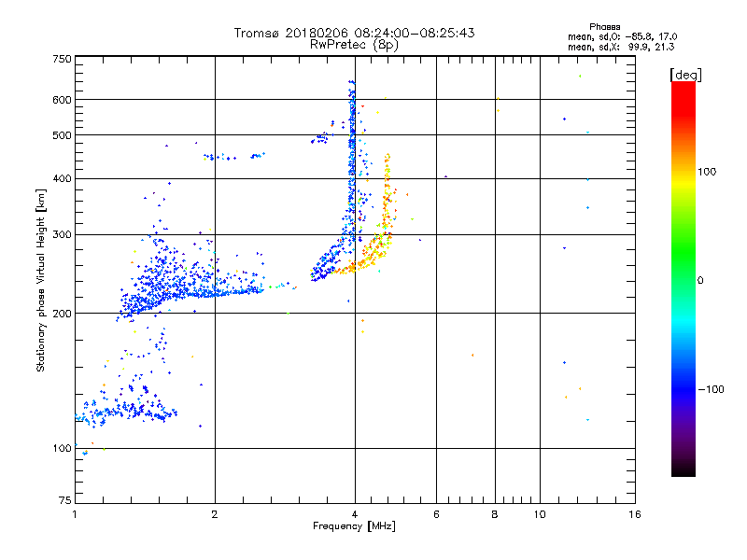Viewport: 747px width, 560px height.
Task: Click the y-axis tick label "300"
Action: click(62, 235)
